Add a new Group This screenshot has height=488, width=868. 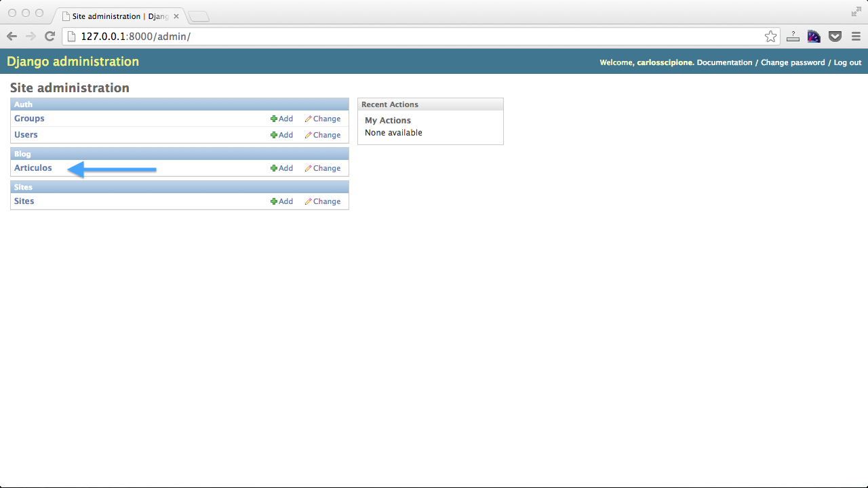click(x=281, y=119)
